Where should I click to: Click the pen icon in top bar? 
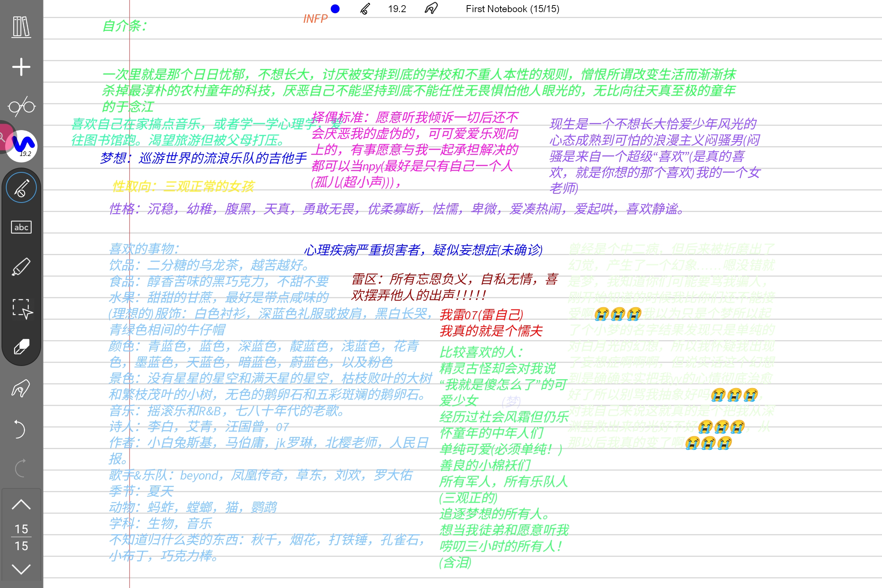(x=365, y=8)
